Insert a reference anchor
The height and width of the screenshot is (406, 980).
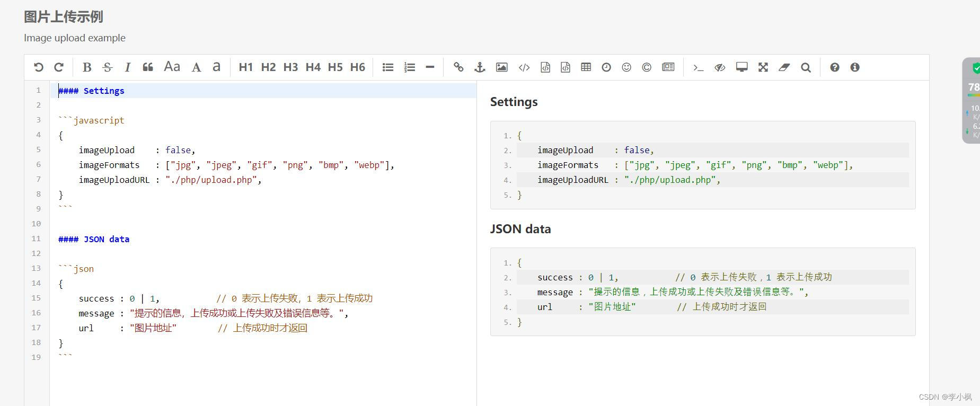480,67
